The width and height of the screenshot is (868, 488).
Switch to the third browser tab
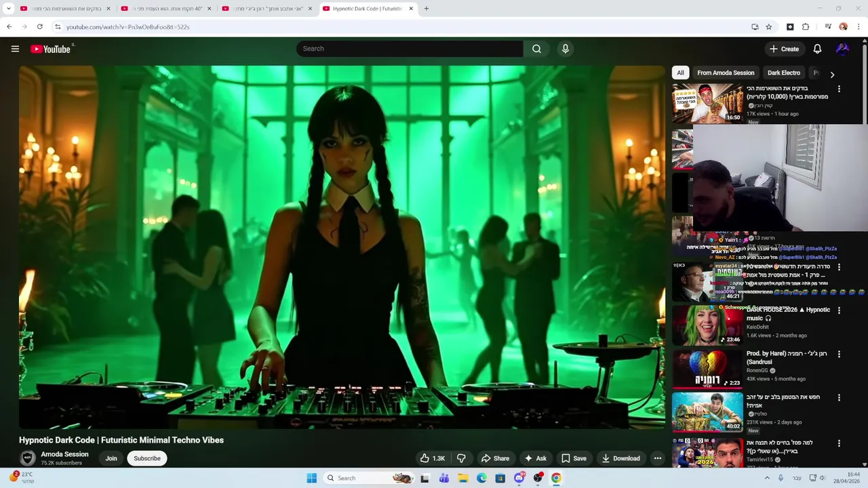pyautogui.click(x=268, y=9)
